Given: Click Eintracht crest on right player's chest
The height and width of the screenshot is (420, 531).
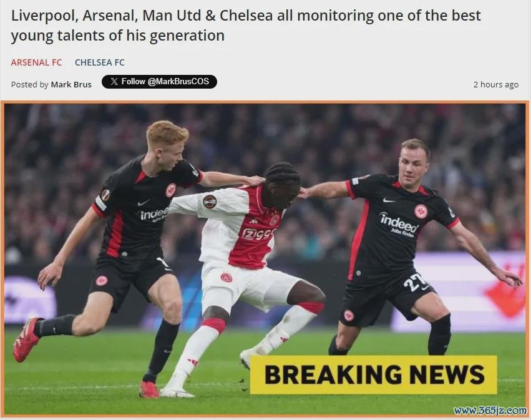Looking at the screenshot, I should [x=421, y=212].
